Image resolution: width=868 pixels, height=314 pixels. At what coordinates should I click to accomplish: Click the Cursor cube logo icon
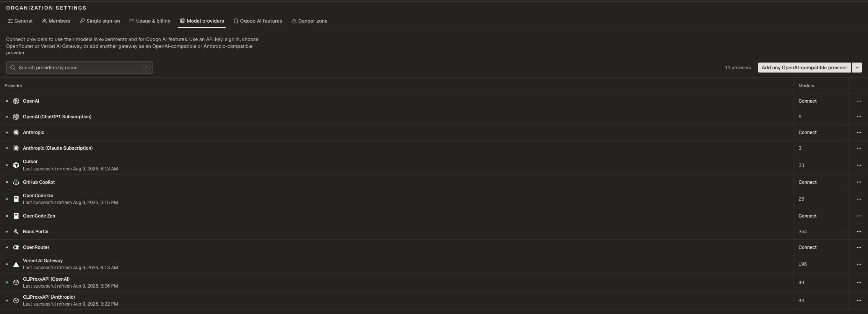[x=16, y=165]
